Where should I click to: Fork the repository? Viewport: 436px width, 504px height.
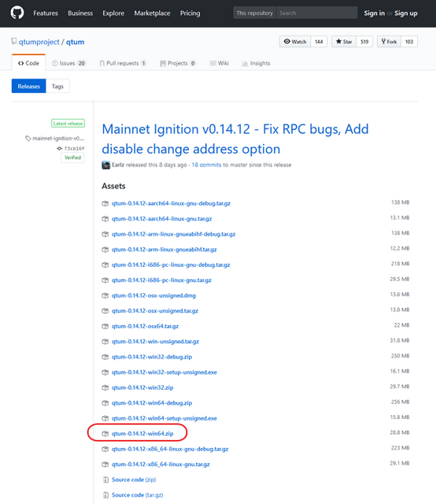[x=389, y=42]
